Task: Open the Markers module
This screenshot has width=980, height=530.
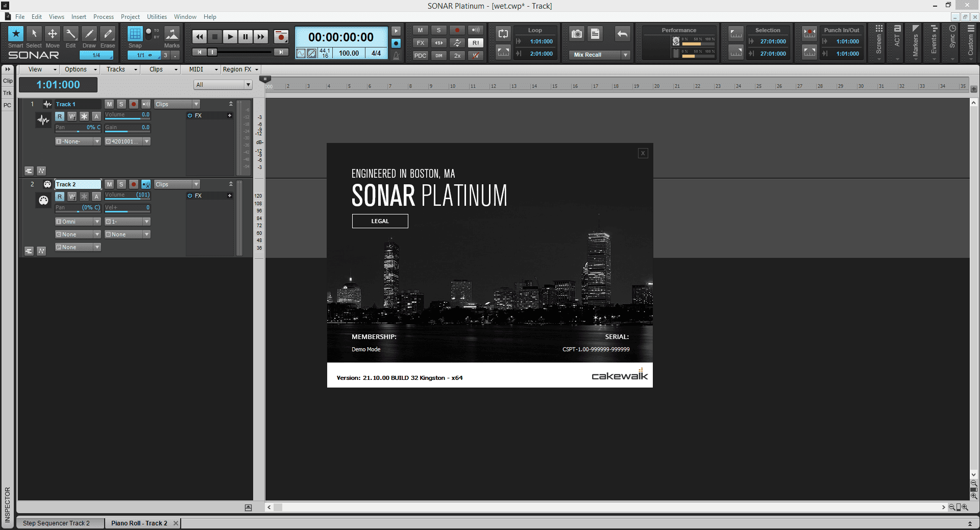Action: (x=916, y=43)
